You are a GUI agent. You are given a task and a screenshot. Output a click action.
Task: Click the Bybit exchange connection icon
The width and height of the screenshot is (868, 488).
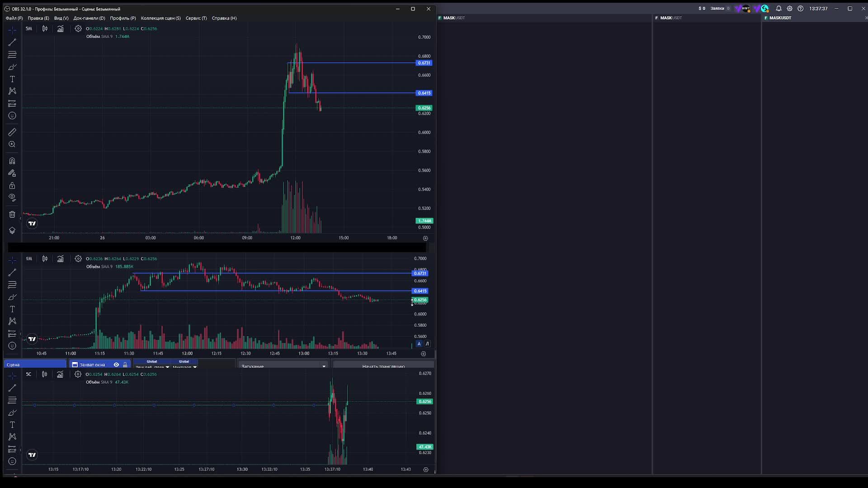[745, 9]
